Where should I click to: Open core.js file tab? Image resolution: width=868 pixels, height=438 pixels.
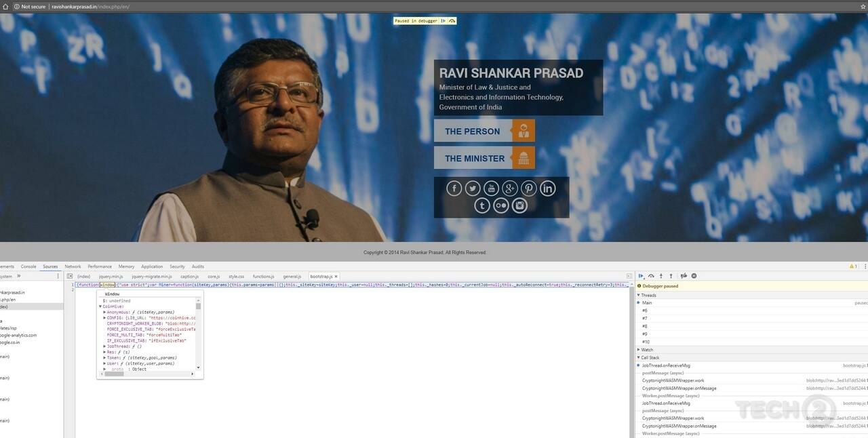tap(214, 277)
